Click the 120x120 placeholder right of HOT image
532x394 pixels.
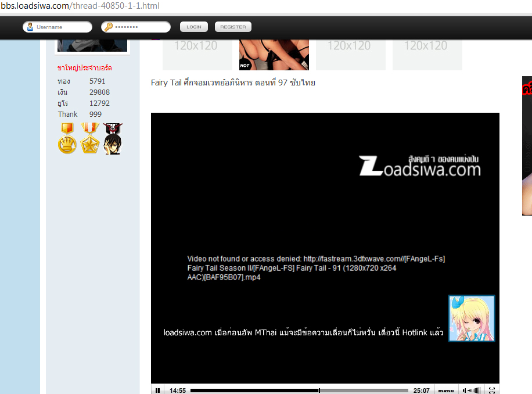tap(351, 55)
